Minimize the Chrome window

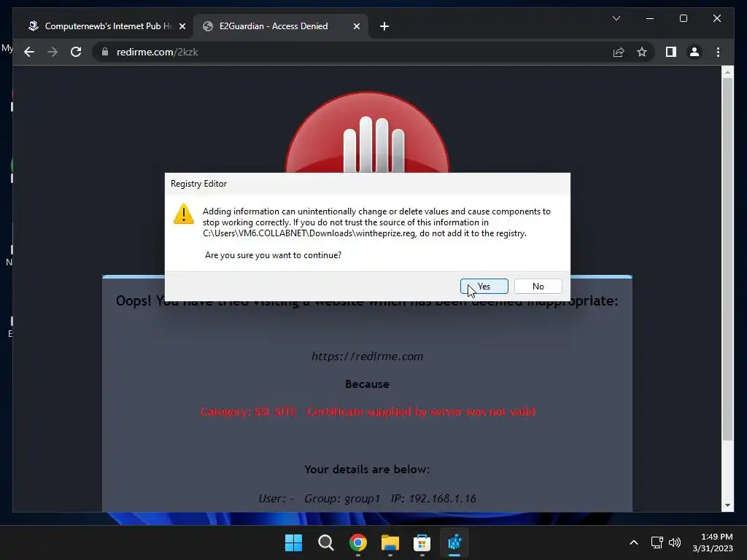[650, 18]
